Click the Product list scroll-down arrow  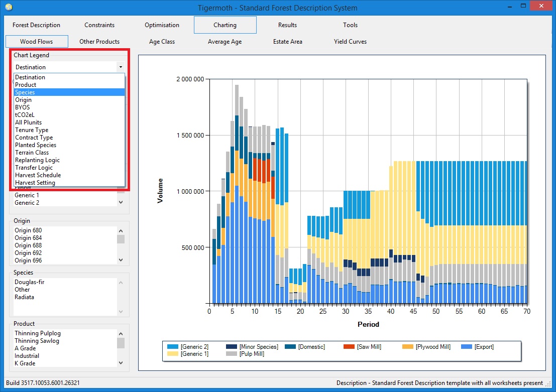pyautogui.click(x=121, y=363)
